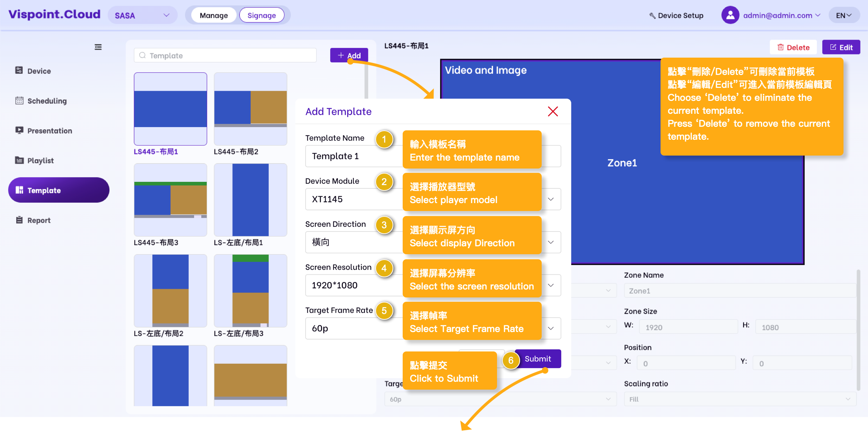Click the Submit button

(537, 359)
